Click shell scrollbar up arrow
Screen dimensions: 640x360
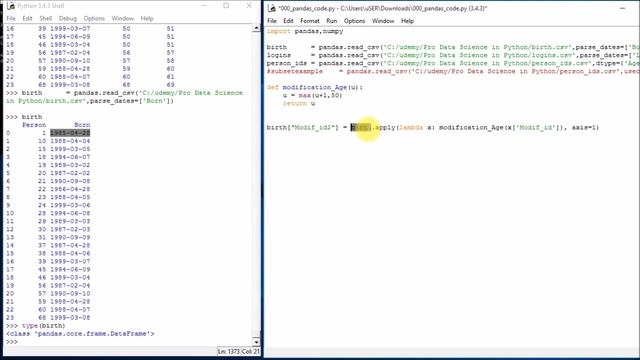256,28
